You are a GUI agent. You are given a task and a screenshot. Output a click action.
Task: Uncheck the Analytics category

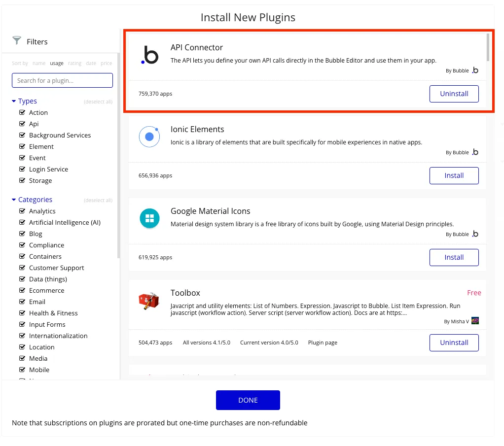(x=22, y=211)
